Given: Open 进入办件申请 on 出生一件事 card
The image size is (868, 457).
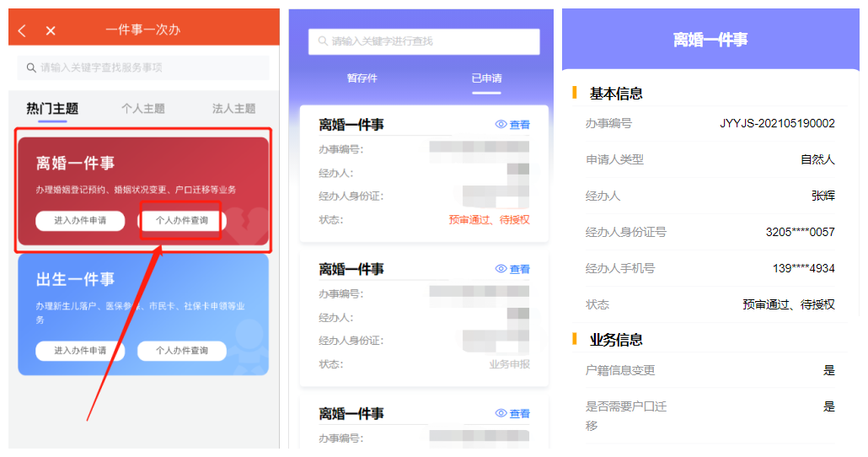Looking at the screenshot, I should 80,351.
